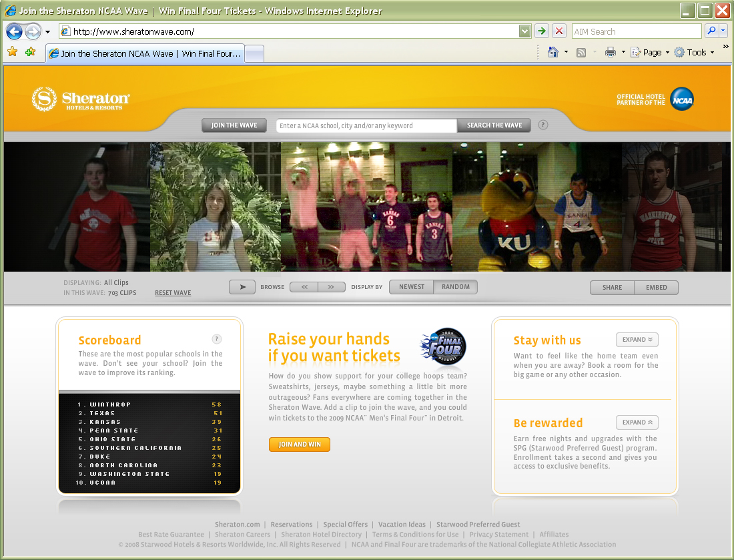Click the RSS feeds icon
Viewport: 734px width, 560px height.
tap(581, 53)
